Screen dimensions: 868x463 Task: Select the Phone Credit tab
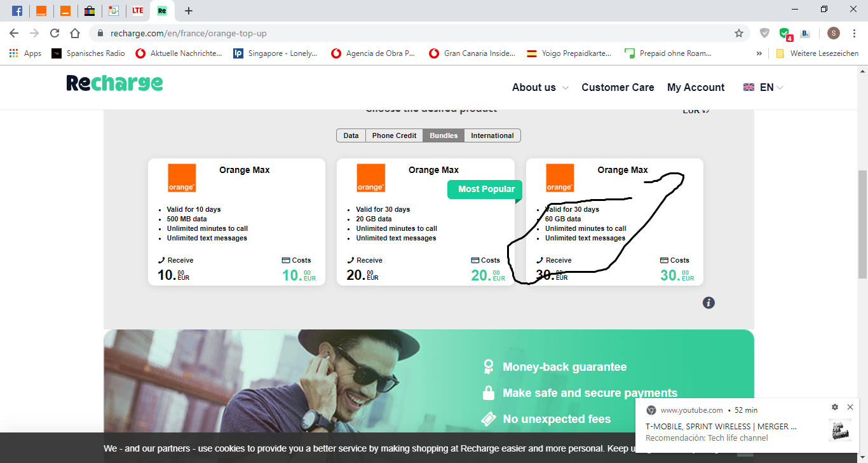pos(394,135)
